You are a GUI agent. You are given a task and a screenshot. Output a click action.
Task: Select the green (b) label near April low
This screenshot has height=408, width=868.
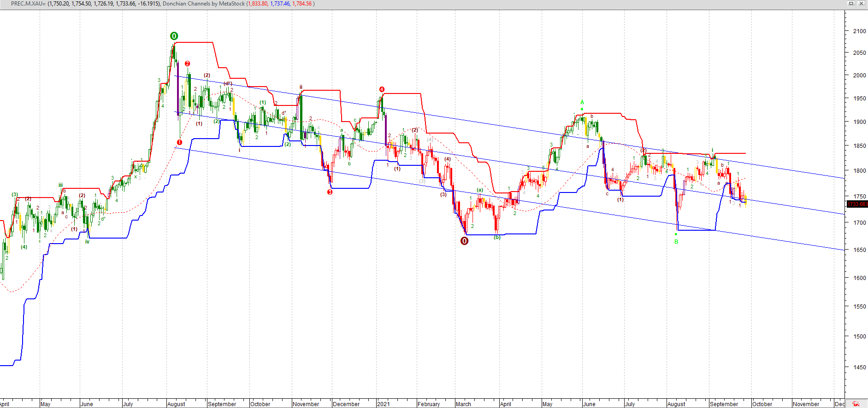coord(497,238)
